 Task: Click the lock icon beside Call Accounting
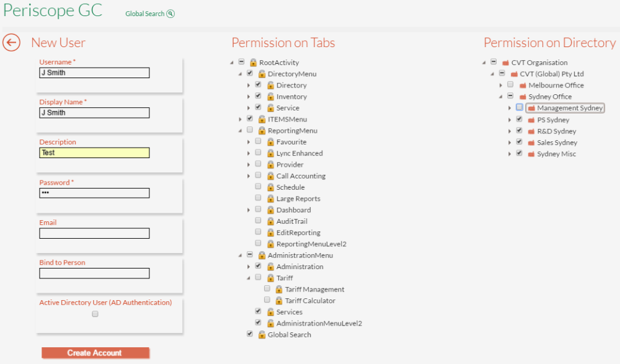tap(270, 176)
